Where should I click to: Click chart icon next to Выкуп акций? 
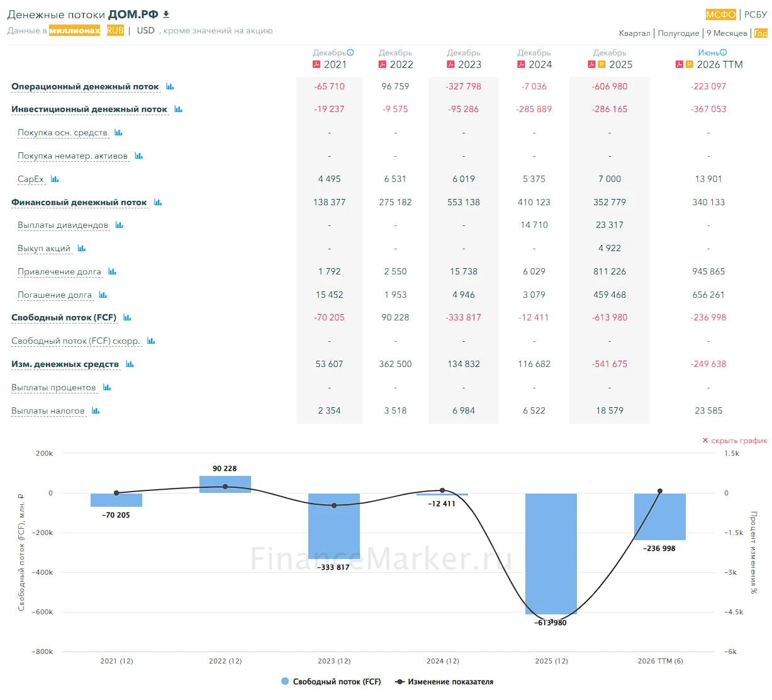coord(81,248)
